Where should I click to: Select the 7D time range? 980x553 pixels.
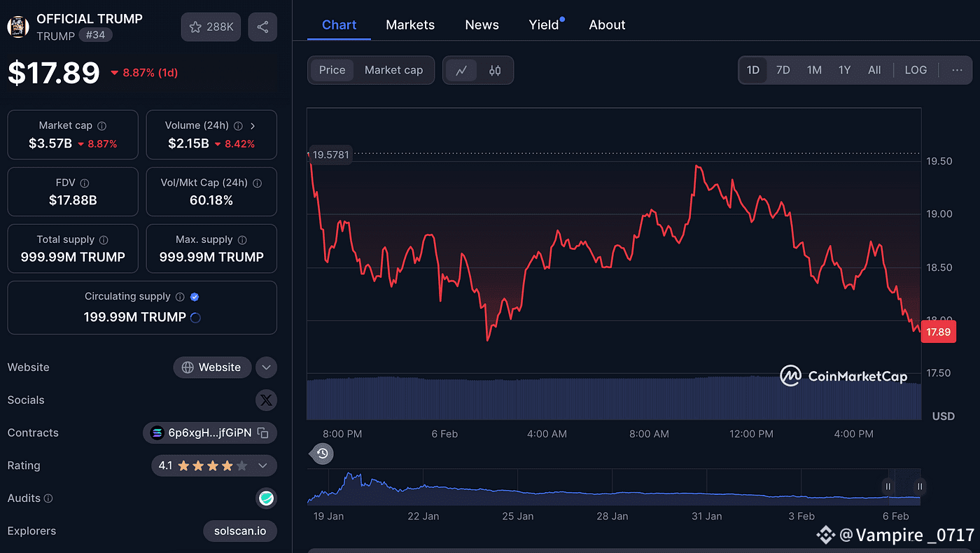click(x=783, y=70)
